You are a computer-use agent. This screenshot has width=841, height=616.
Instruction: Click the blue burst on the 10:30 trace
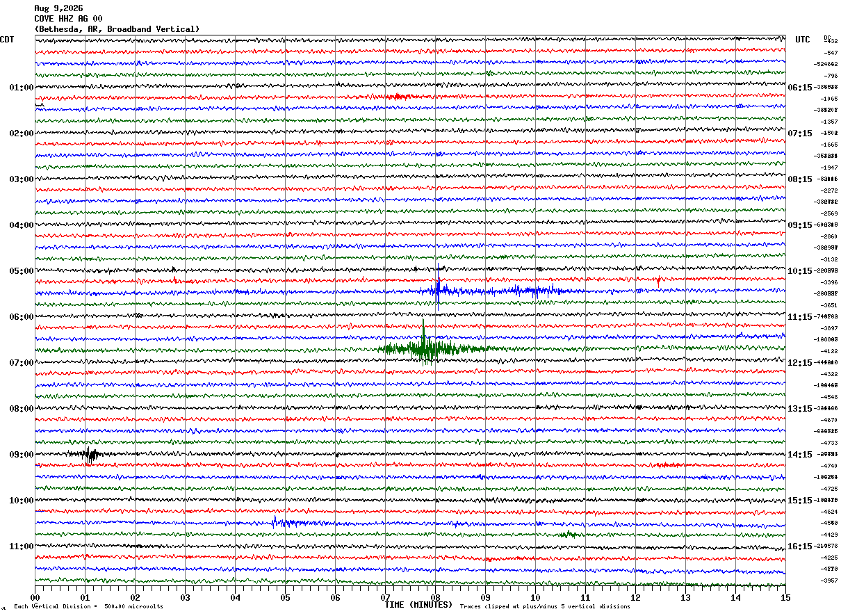point(292,523)
